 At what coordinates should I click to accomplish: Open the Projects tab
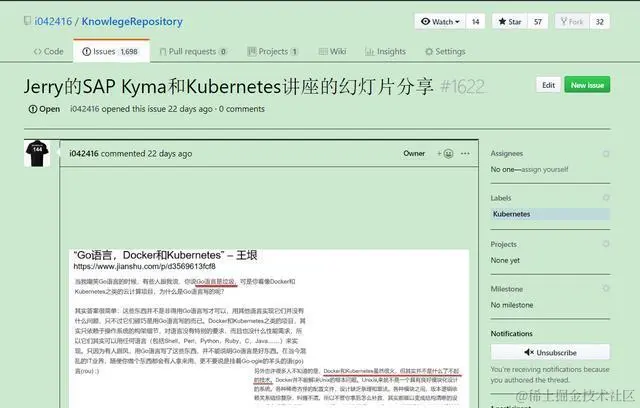(272, 51)
